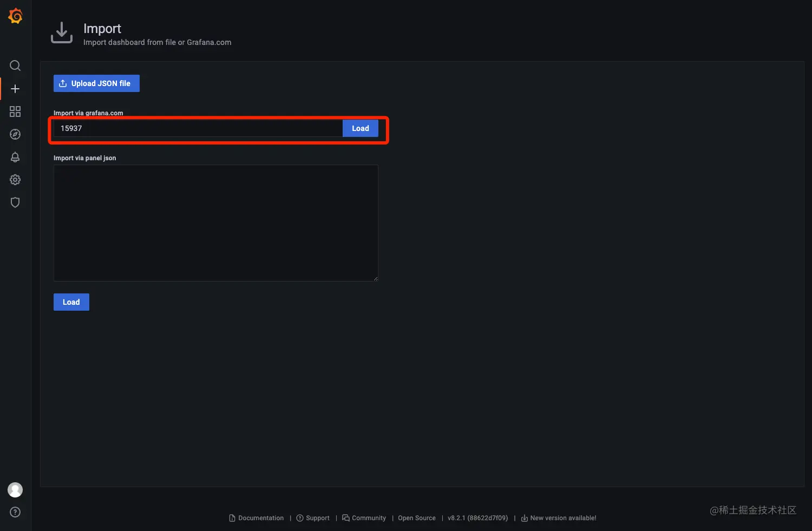
Task: Click the large Import download icon in header
Action: pyautogui.click(x=62, y=33)
